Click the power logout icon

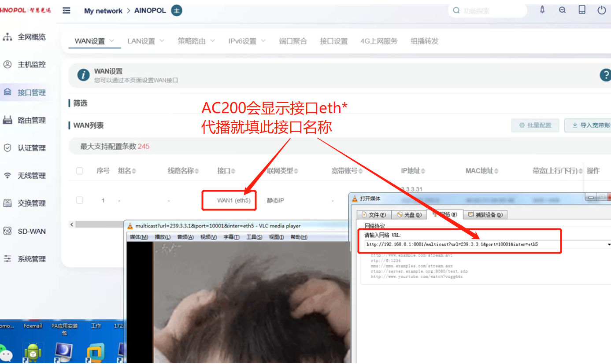pos(601,10)
